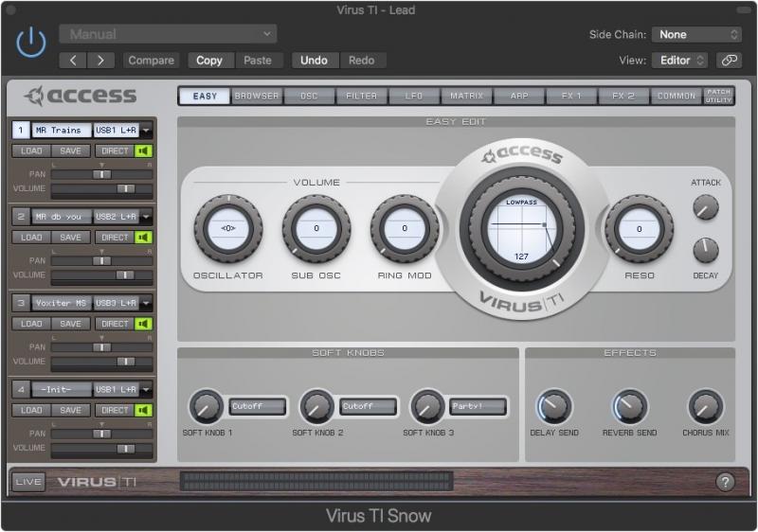The image size is (758, 532).
Task: Open output dropdown arrow for part 4 -Init-
Action: pos(146,390)
